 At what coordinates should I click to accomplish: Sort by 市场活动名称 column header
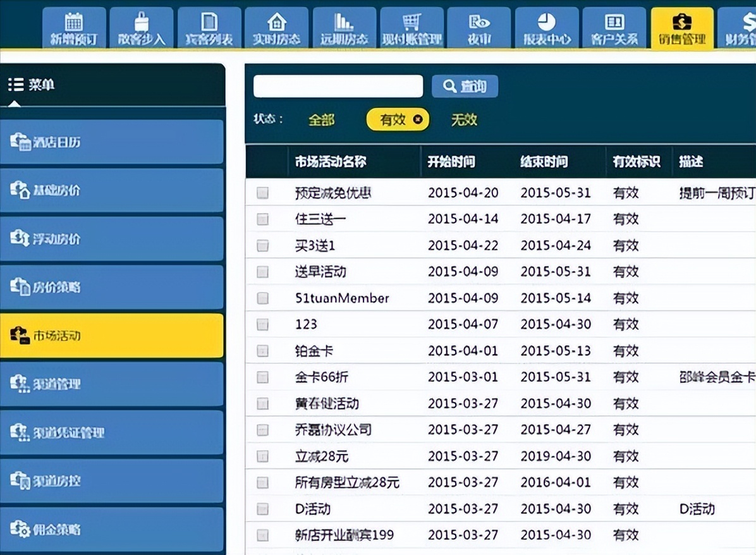coord(331,162)
